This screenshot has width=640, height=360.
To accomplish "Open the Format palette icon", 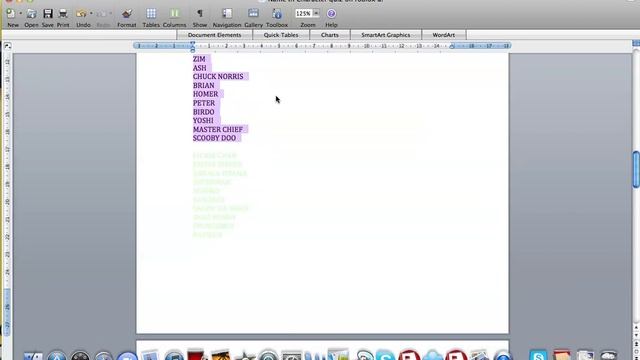I will [x=127, y=13].
